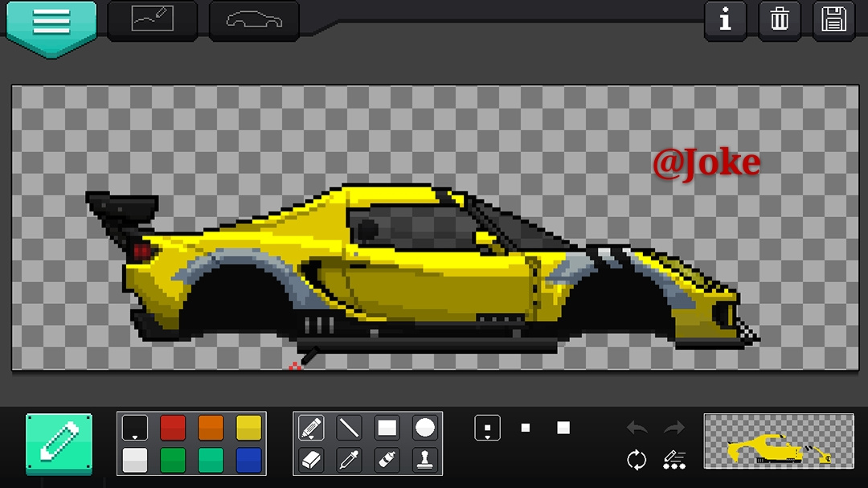Image resolution: width=868 pixels, height=488 pixels.
Task: Save artwork with the floppy disk icon
Action: [x=833, y=20]
